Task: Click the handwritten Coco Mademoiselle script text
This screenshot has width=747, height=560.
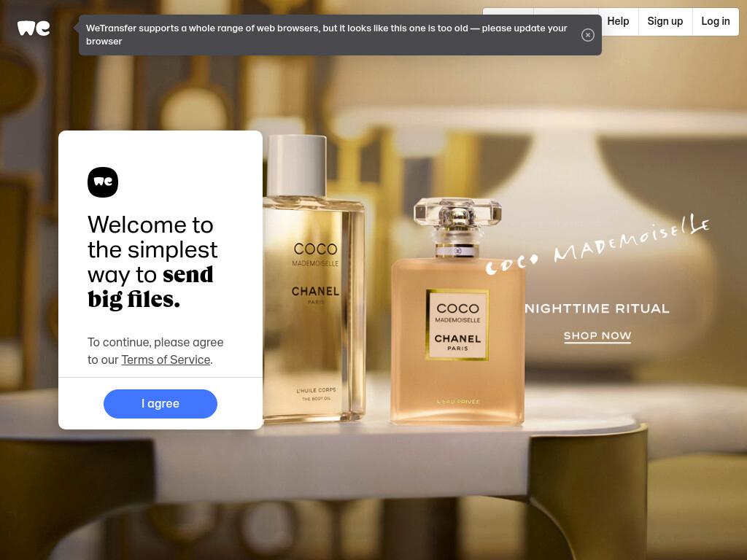Action: coord(597,244)
